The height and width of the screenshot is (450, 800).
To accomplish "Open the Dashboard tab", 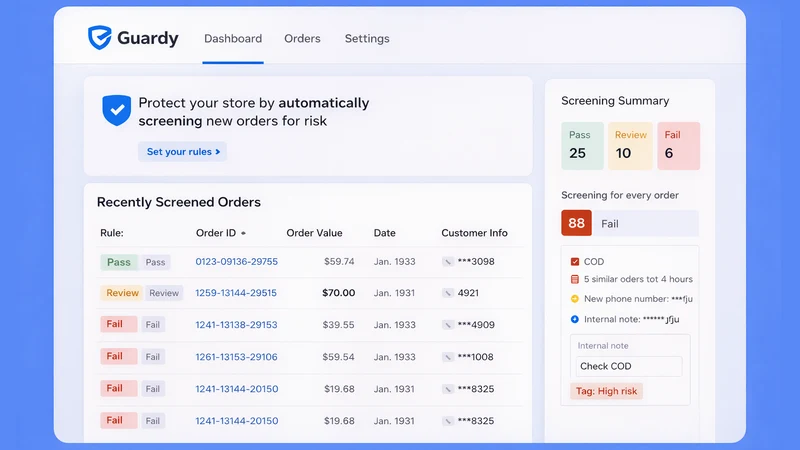I will click(x=233, y=39).
